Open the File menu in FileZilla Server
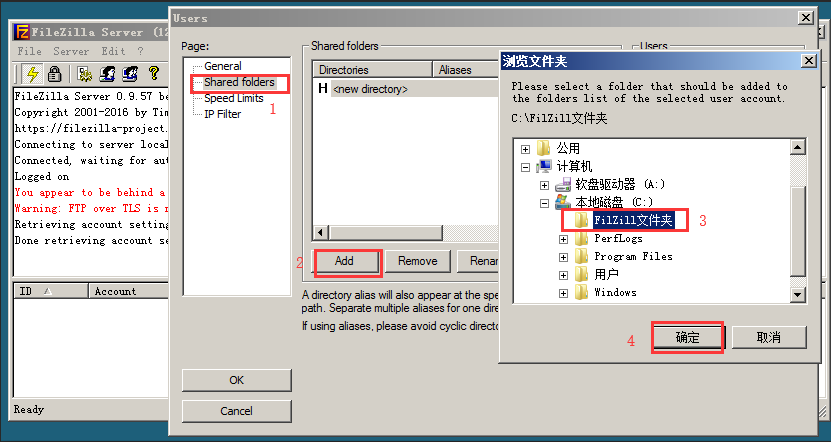Screen dimensions: 831x442 [x=29, y=51]
